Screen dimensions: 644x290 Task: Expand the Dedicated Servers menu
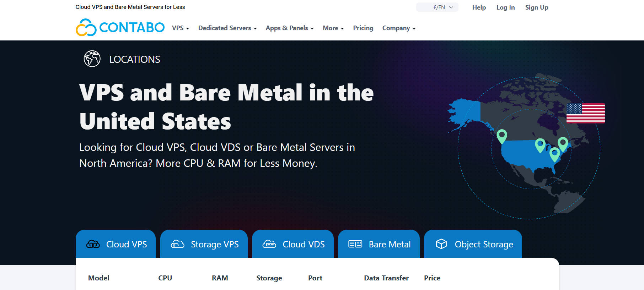227,28
